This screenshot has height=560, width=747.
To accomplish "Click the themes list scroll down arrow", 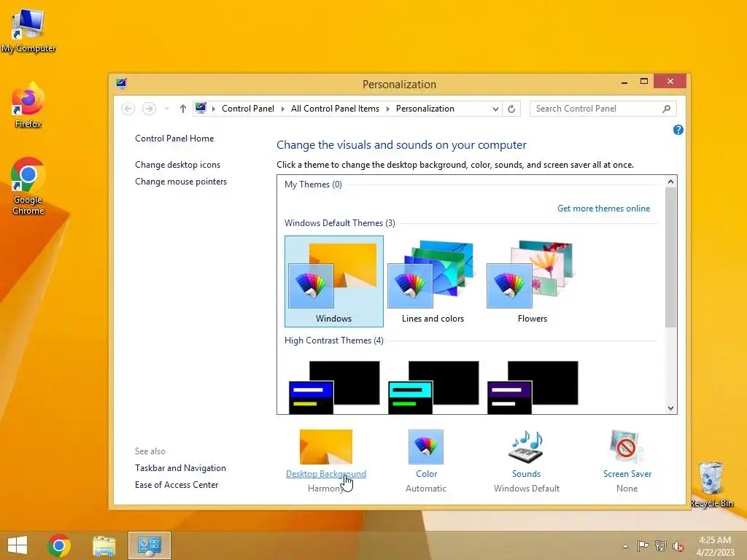I will tap(671, 408).
